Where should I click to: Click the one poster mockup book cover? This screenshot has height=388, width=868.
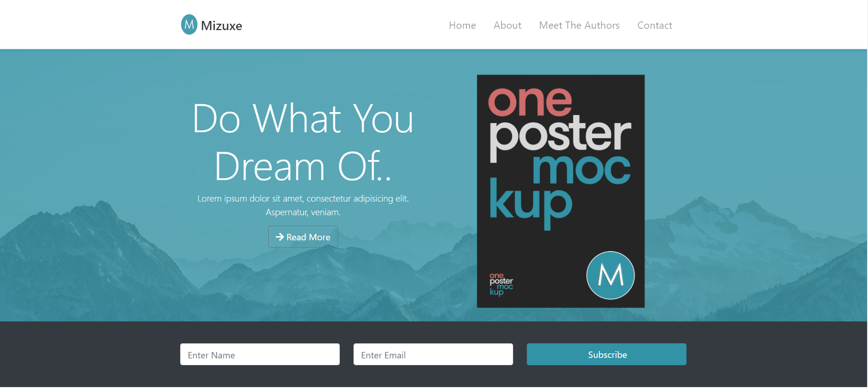[x=561, y=191]
